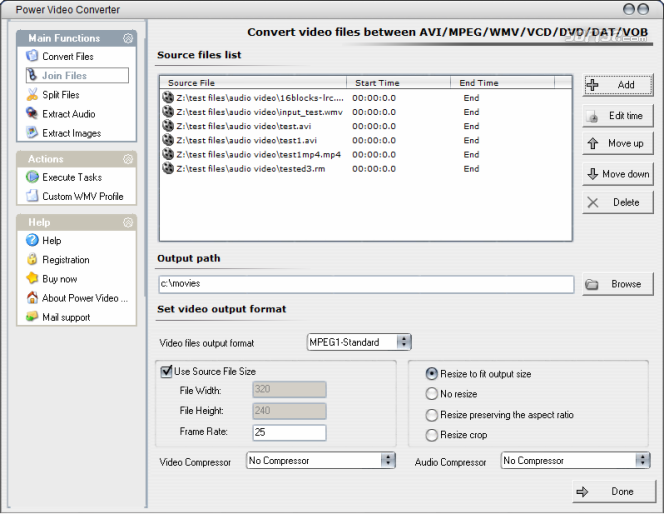Select the tested3.rm file row
664x514 pixels.
point(365,169)
